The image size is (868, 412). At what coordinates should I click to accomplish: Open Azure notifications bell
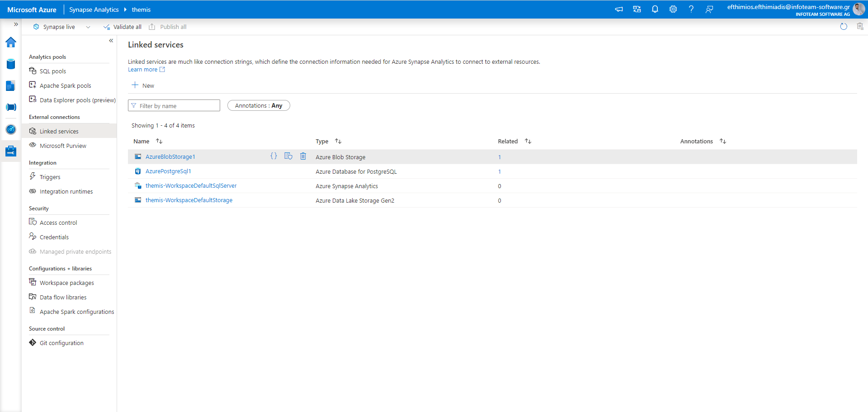(655, 9)
